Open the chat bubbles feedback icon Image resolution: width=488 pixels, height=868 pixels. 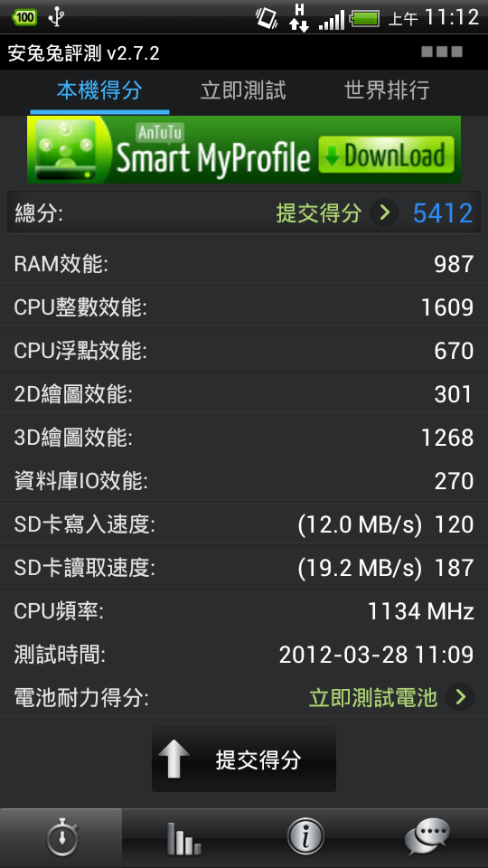tap(427, 837)
